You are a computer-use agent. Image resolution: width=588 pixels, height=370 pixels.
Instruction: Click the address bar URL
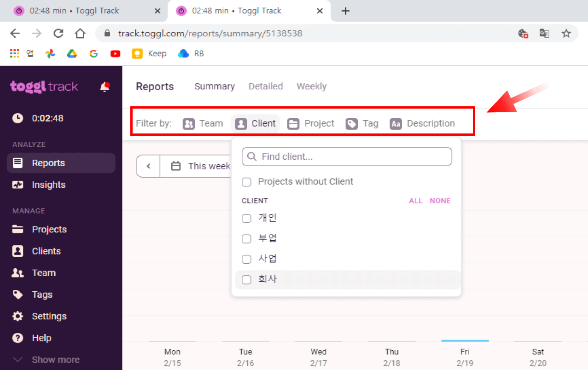tap(210, 33)
